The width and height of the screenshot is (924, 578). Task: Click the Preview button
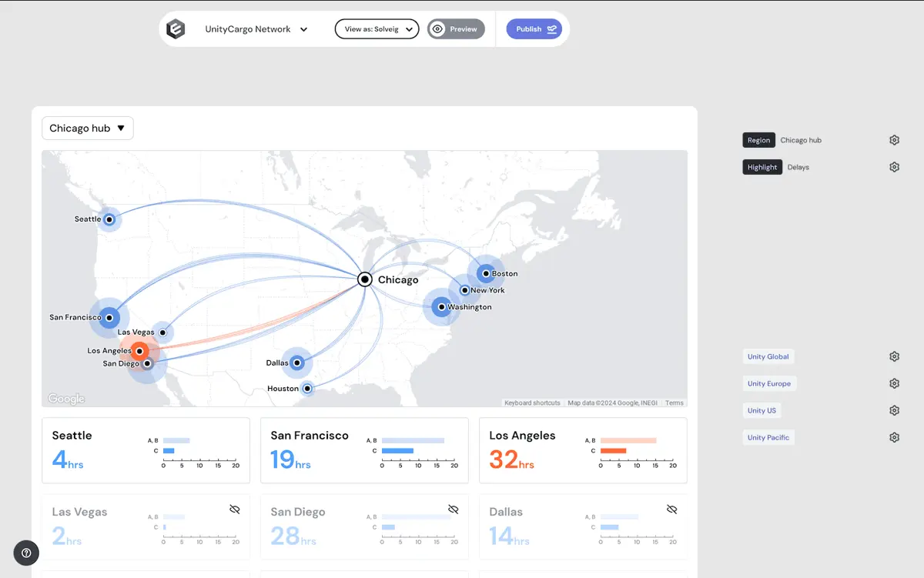coord(456,29)
